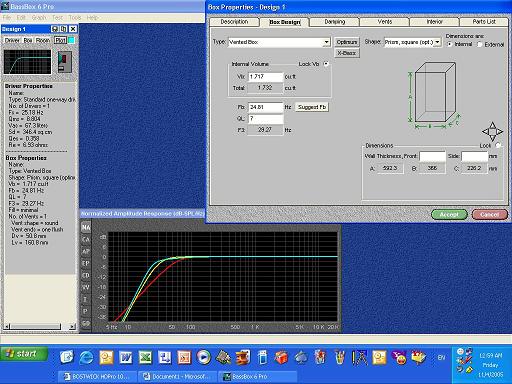This screenshot has height=384, width=512.
Task: Click the Wall Thickness Side input field
Action: [475, 156]
